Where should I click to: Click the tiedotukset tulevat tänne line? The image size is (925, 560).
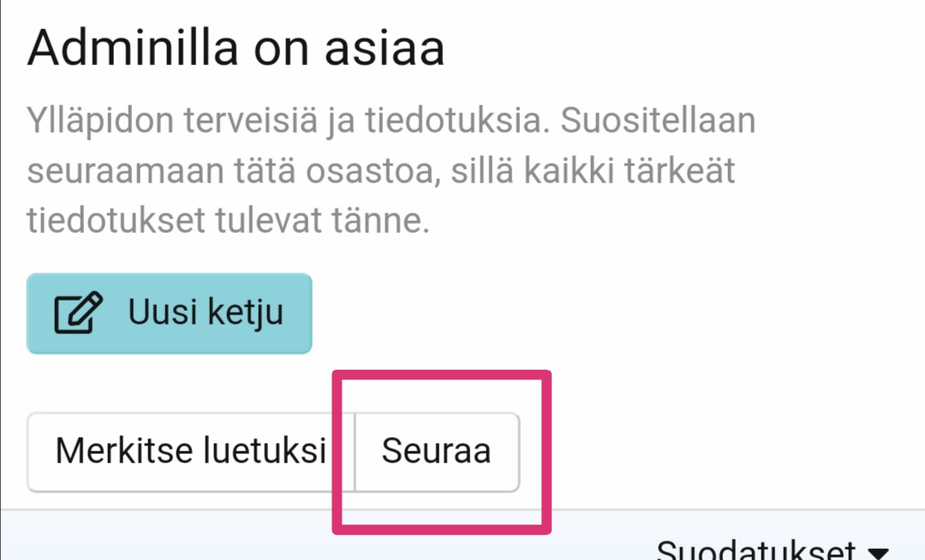(x=227, y=221)
